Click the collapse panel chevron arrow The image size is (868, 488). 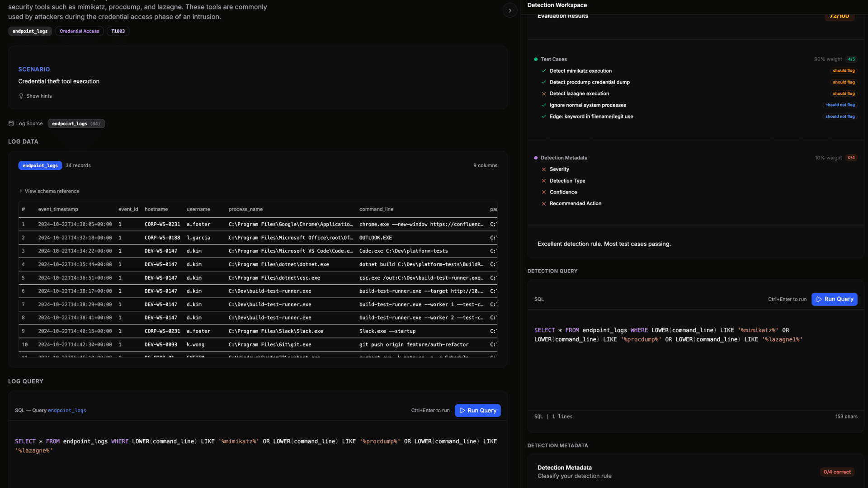click(510, 10)
